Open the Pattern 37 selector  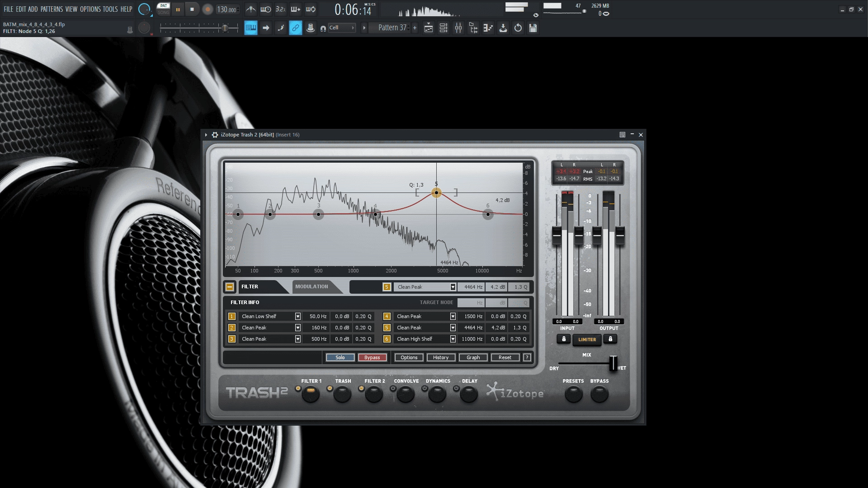coord(392,28)
